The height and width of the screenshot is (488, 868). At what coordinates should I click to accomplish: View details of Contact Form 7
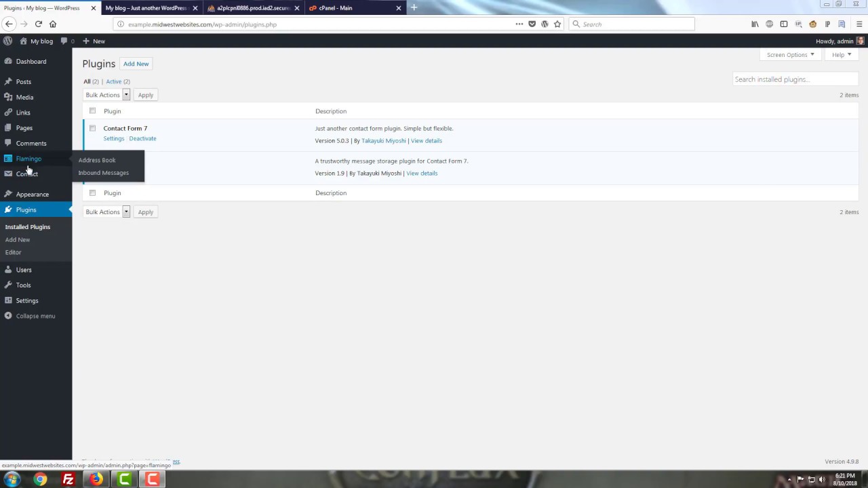427,141
